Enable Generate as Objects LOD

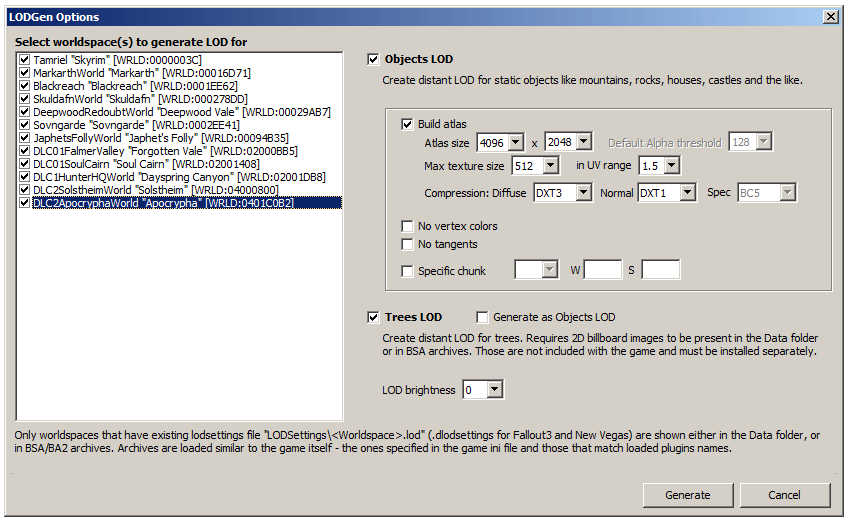click(x=482, y=318)
